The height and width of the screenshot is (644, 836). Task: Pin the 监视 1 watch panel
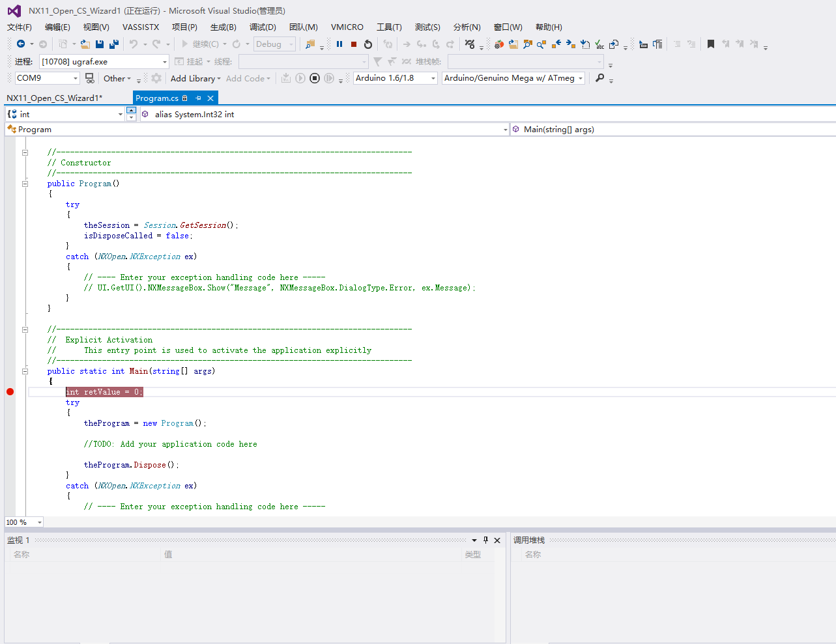[x=485, y=540]
